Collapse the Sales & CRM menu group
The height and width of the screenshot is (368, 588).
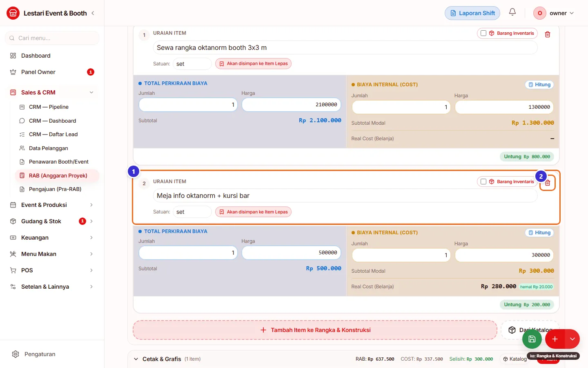[x=52, y=92]
